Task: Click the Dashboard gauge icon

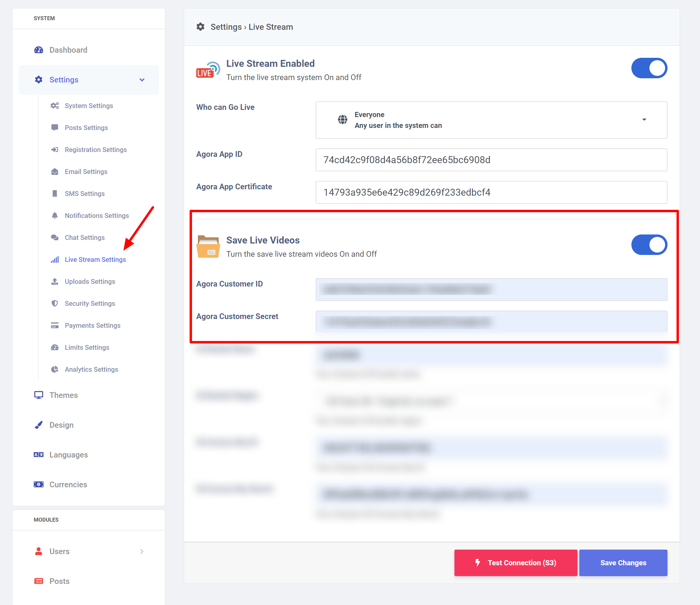Action: coord(39,50)
